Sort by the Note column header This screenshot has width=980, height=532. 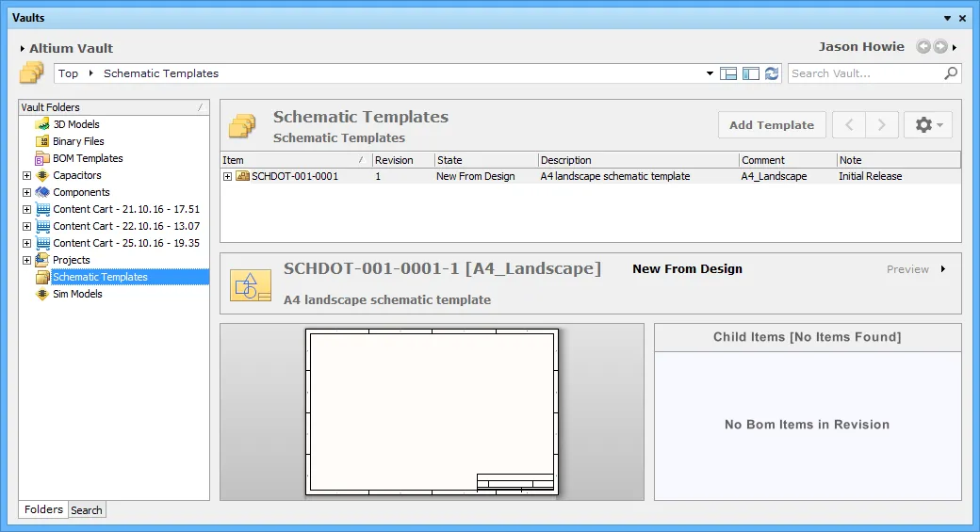click(x=898, y=160)
